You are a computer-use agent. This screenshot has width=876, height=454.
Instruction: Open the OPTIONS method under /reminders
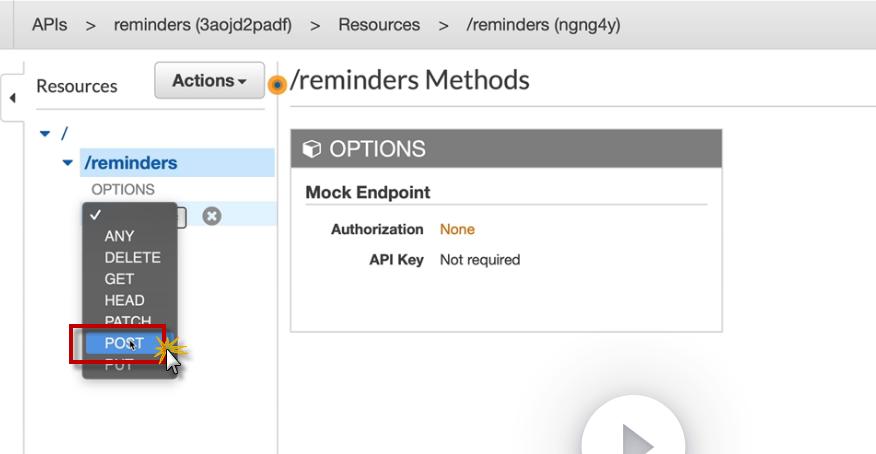(x=123, y=189)
